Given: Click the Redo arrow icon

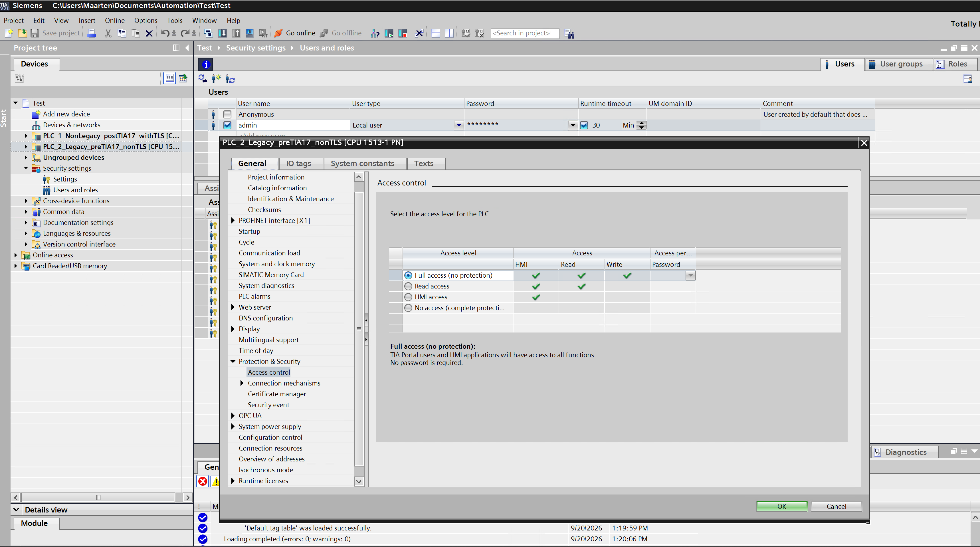Looking at the screenshot, I should tap(185, 33).
